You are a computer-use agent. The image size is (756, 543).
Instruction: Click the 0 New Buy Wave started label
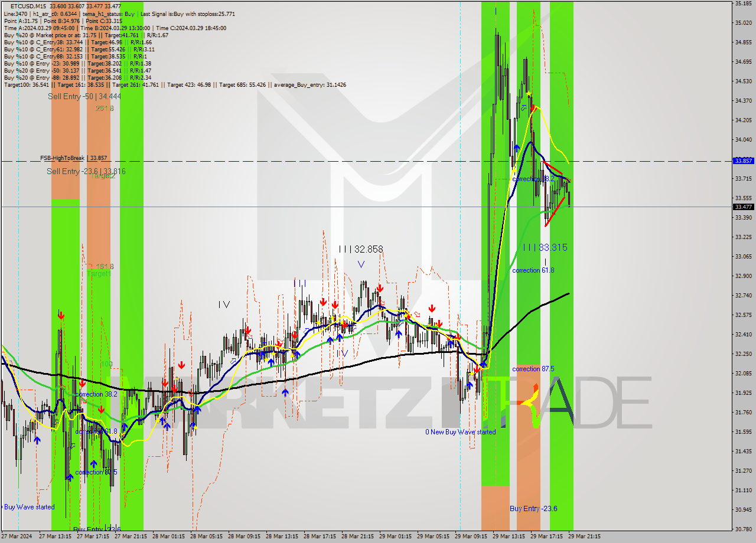click(x=461, y=432)
